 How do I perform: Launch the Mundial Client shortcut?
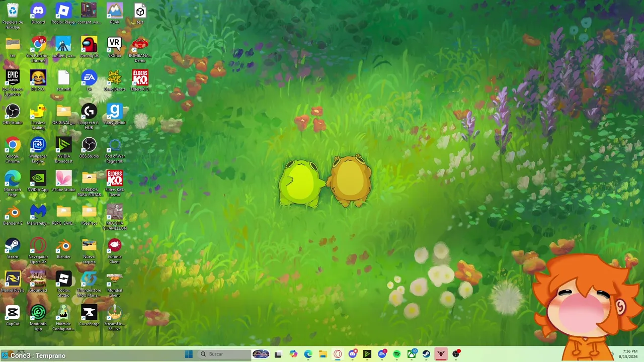pos(115,284)
